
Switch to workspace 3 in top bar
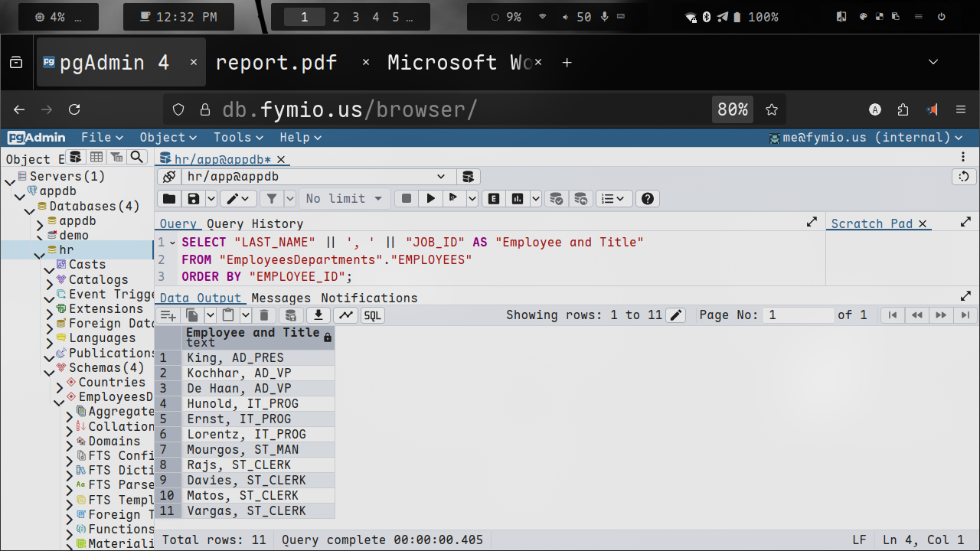[x=355, y=17]
